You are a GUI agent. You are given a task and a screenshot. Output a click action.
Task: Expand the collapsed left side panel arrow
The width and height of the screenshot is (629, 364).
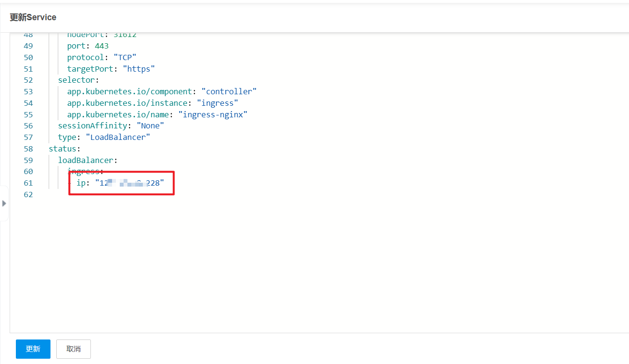pyautogui.click(x=4, y=203)
